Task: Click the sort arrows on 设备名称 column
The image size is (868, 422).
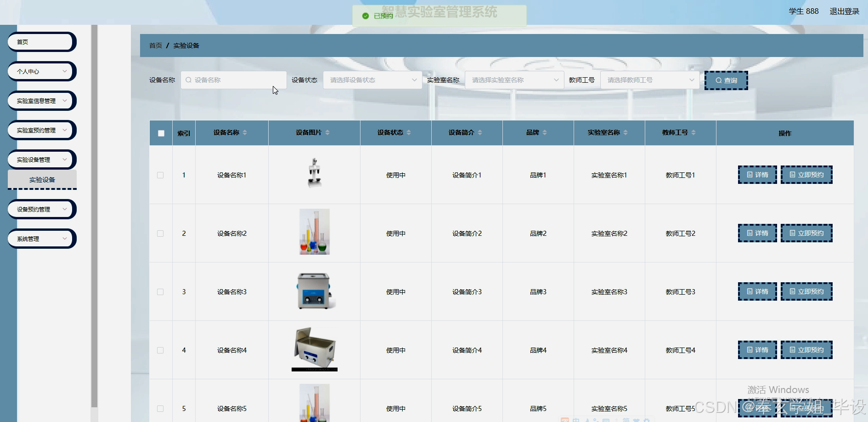Action: pyautogui.click(x=245, y=132)
